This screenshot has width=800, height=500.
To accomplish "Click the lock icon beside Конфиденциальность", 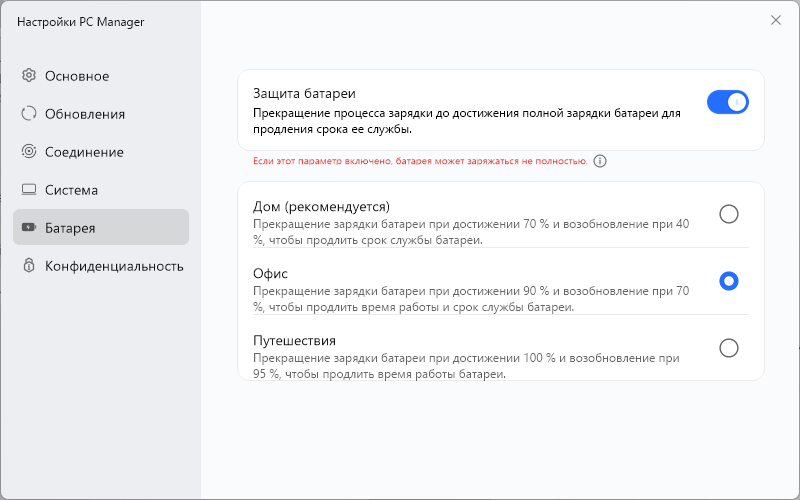I will point(29,266).
